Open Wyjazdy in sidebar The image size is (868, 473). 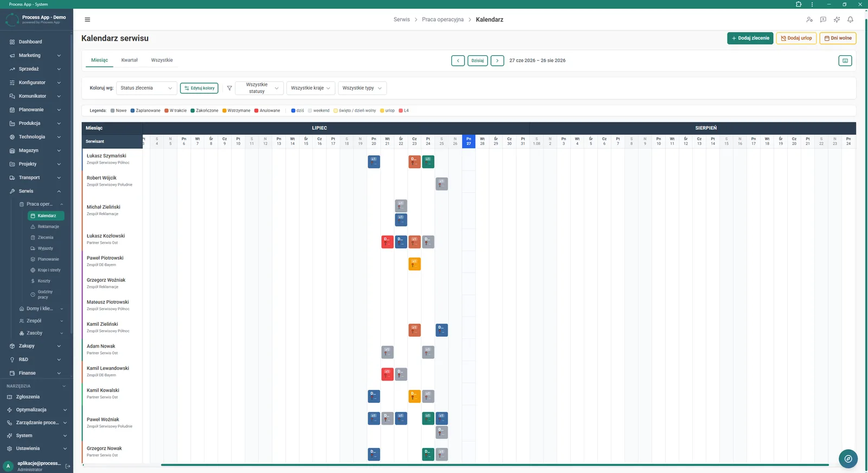[x=46, y=248]
